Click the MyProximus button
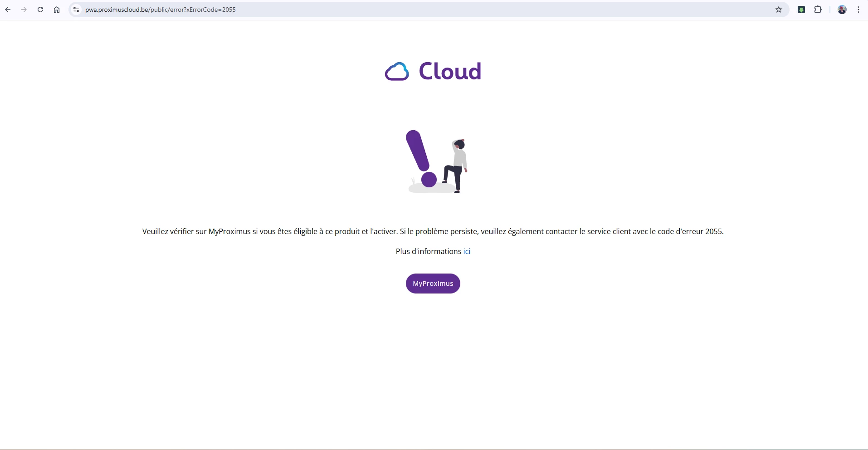The width and height of the screenshot is (868, 450). click(x=433, y=284)
